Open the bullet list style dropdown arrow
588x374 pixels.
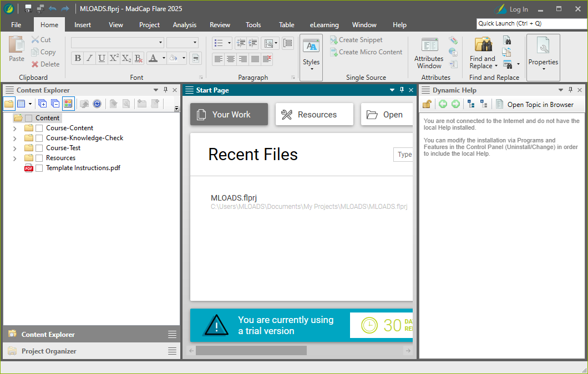point(229,43)
